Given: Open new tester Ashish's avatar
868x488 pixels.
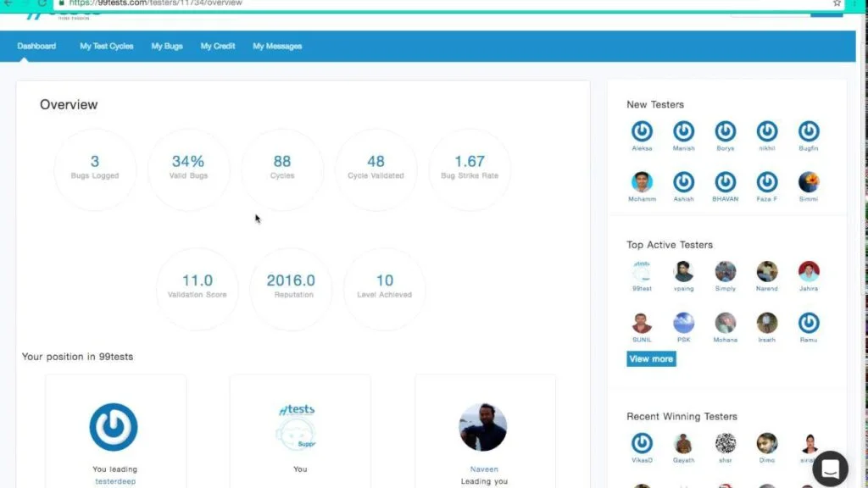Looking at the screenshot, I should (684, 182).
